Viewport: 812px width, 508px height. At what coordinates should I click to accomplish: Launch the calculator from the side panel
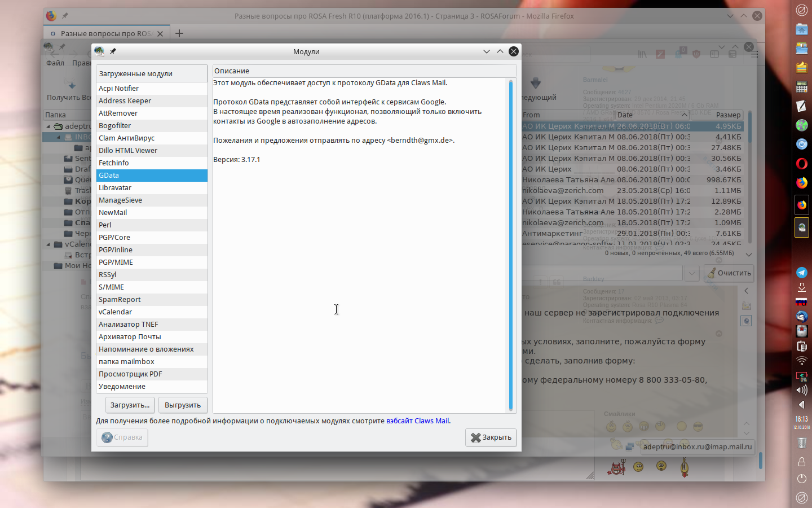point(801,86)
